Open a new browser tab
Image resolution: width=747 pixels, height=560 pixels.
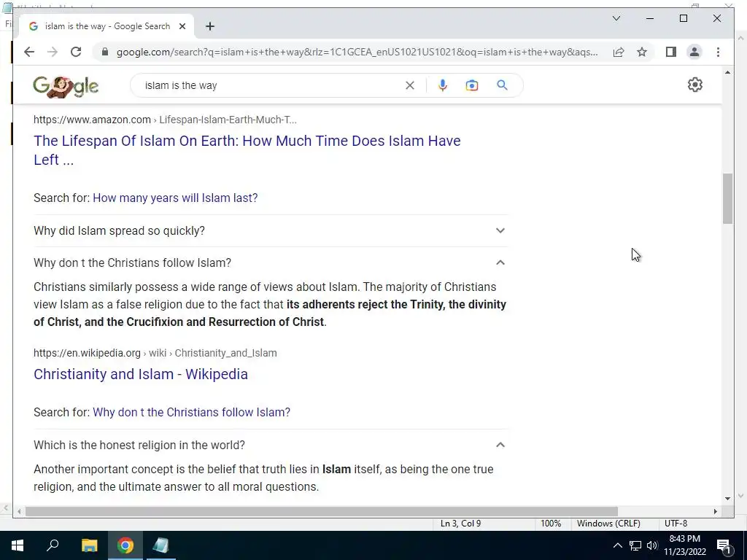(x=210, y=26)
